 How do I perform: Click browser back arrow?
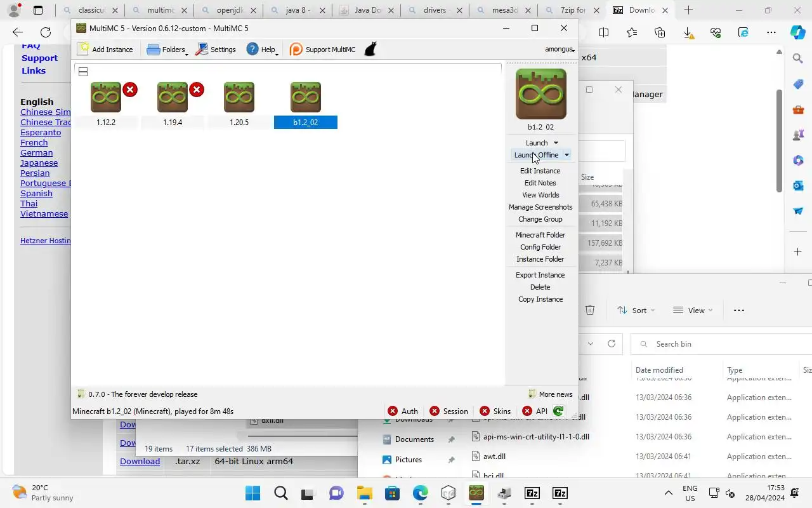18,32
